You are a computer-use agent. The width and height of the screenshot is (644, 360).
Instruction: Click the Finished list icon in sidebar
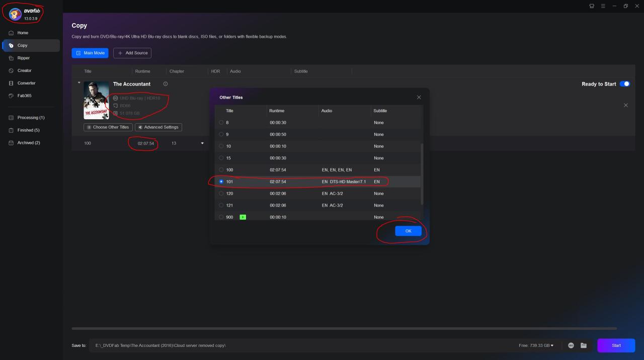pyautogui.click(x=11, y=130)
